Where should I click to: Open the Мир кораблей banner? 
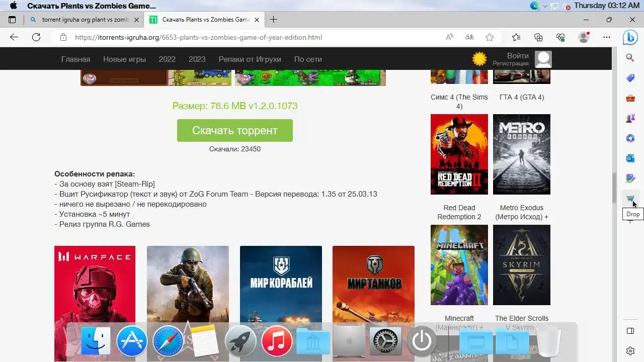pos(281,304)
